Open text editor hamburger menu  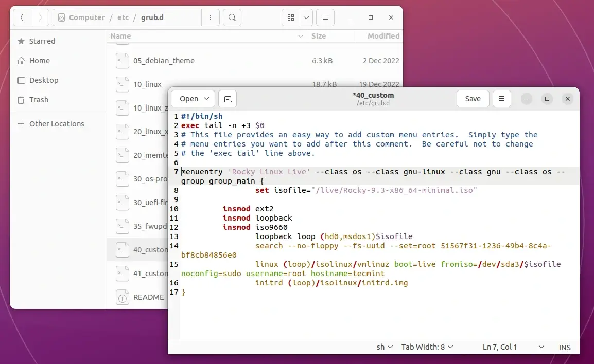pos(501,99)
